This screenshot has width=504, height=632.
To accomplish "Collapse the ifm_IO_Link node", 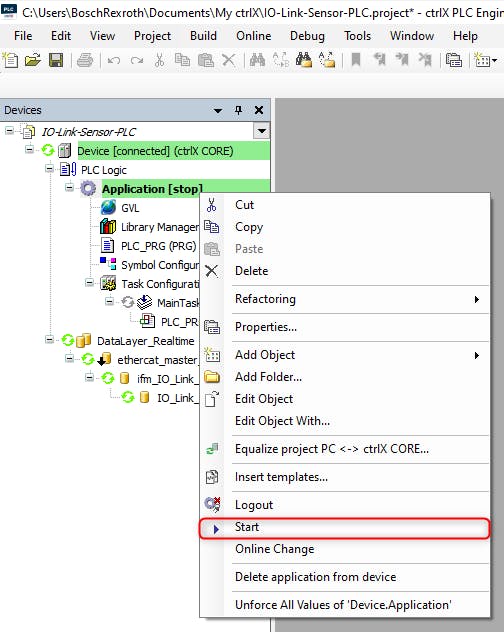I will pos(89,378).
